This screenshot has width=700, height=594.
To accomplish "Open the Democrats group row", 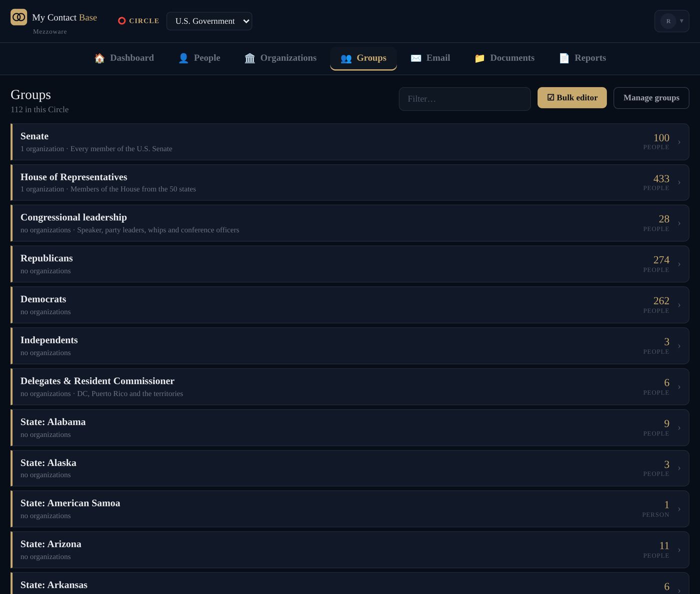I will pos(350,305).
